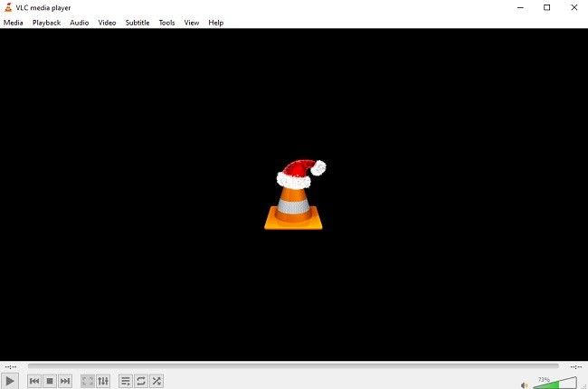Image resolution: width=588 pixels, height=389 pixels.
Task: Adjust the volume slider at 73%
Action: coord(555,383)
